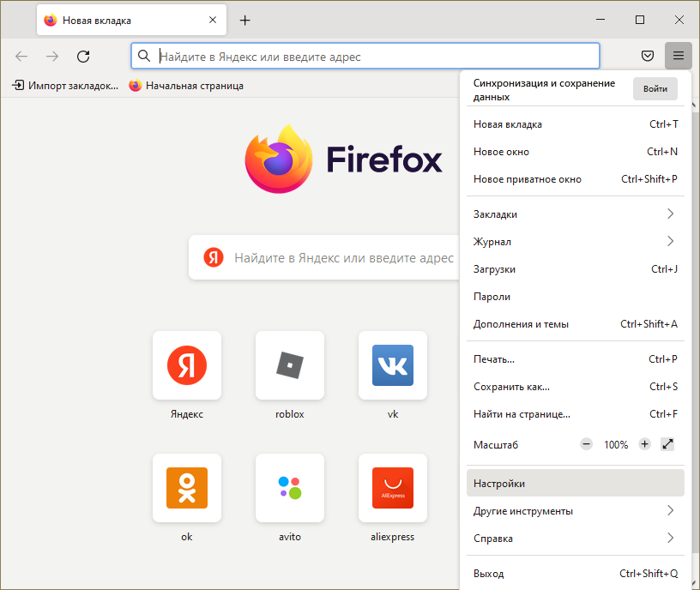The width and height of the screenshot is (700, 590).
Task: Open the hamburger application menu button
Action: 678,56
